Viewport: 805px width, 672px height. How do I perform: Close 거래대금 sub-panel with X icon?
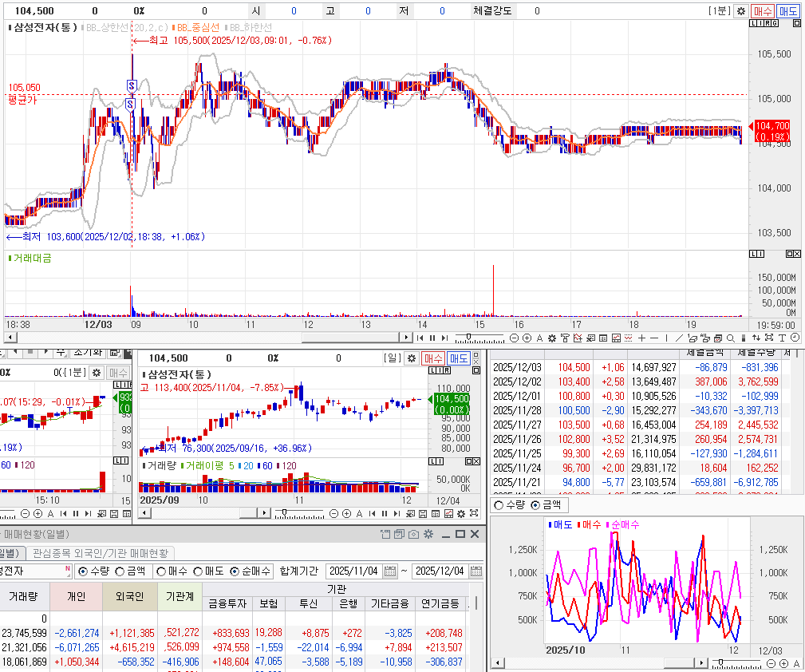[x=797, y=254]
